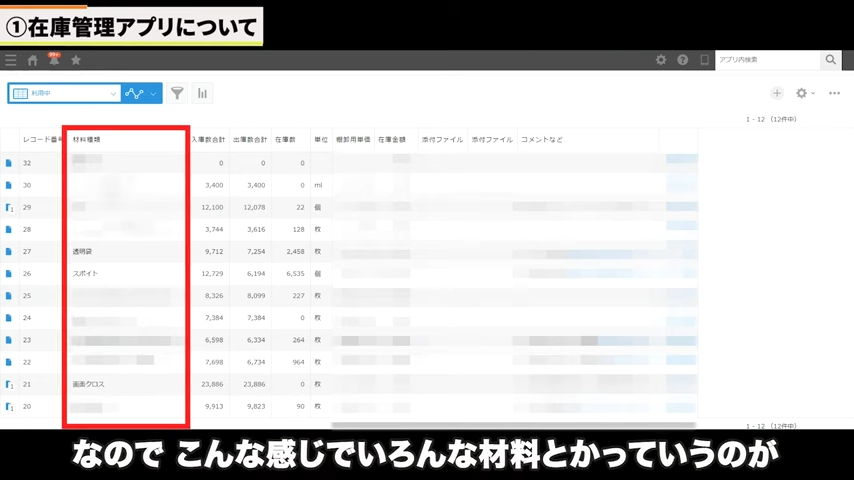Click the record count 1 - 12 at top
This screenshot has height=480, width=854.
tap(771, 119)
